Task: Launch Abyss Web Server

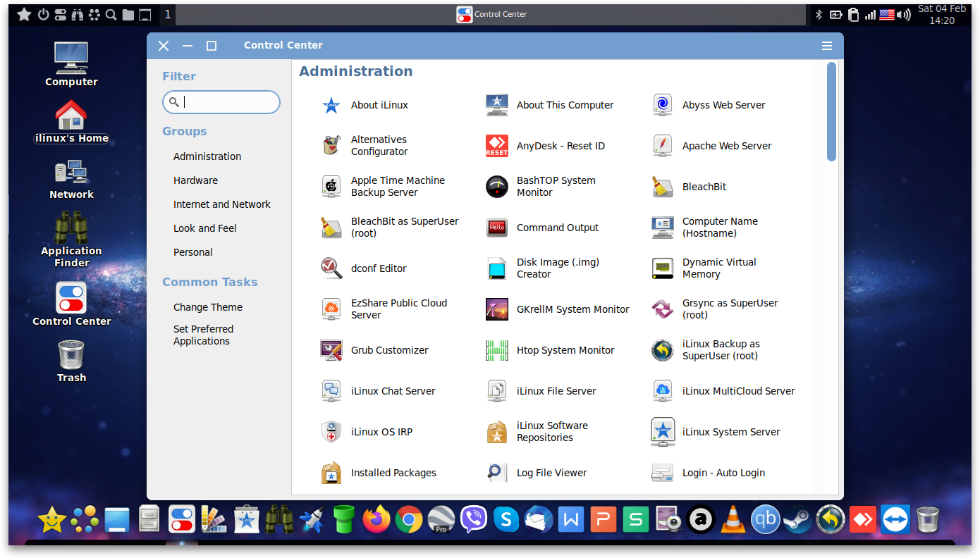Action: point(709,105)
